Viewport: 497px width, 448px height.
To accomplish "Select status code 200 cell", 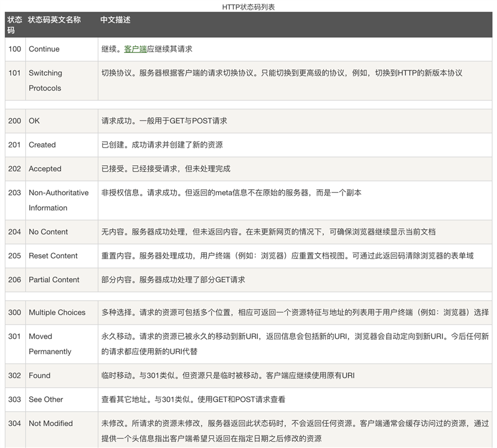I will [15, 121].
